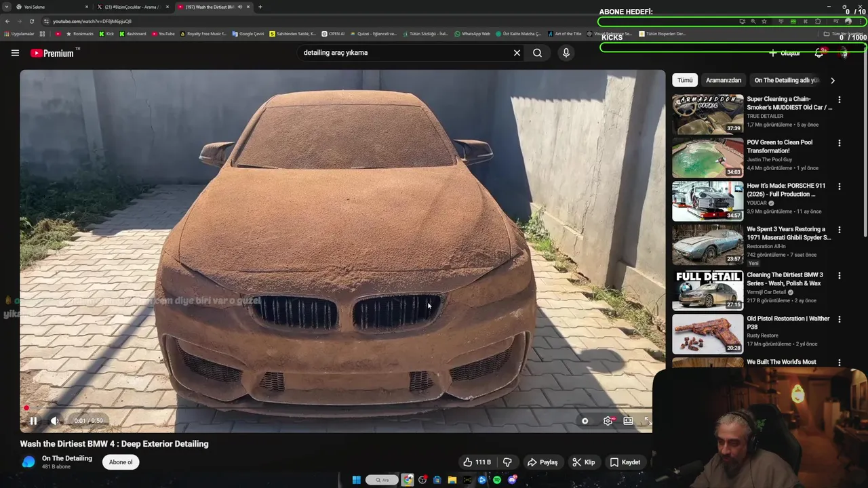The image size is (868, 488).
Task: Mute the video volume
Action: click(x=55, y=421)
